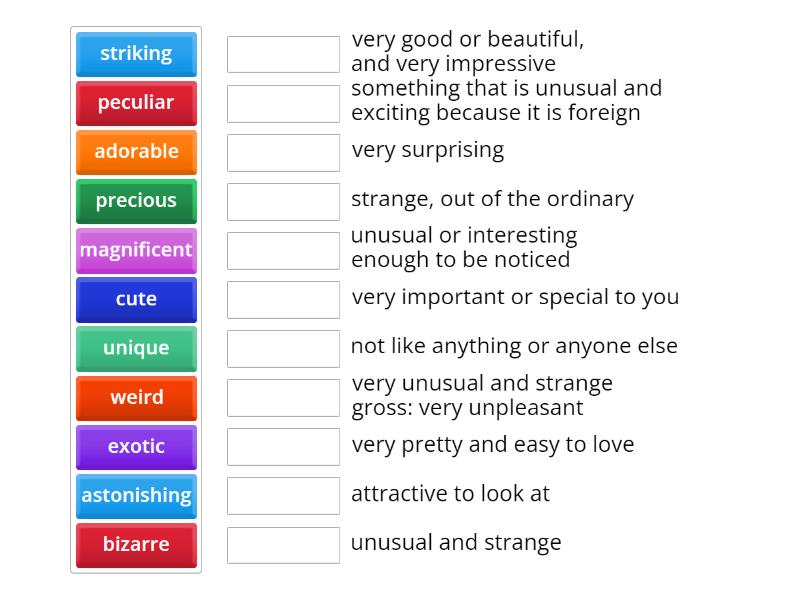Click slot next to 'attractive to look at'
The image size is (800, 600).
click(283, 495)
